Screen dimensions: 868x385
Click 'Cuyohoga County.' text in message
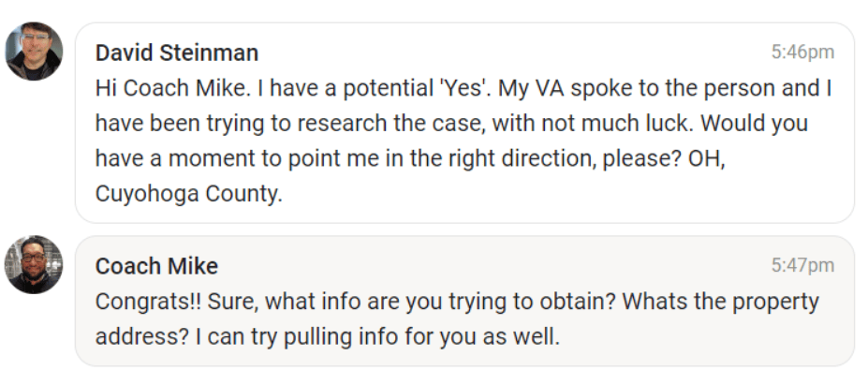point(188,193)
